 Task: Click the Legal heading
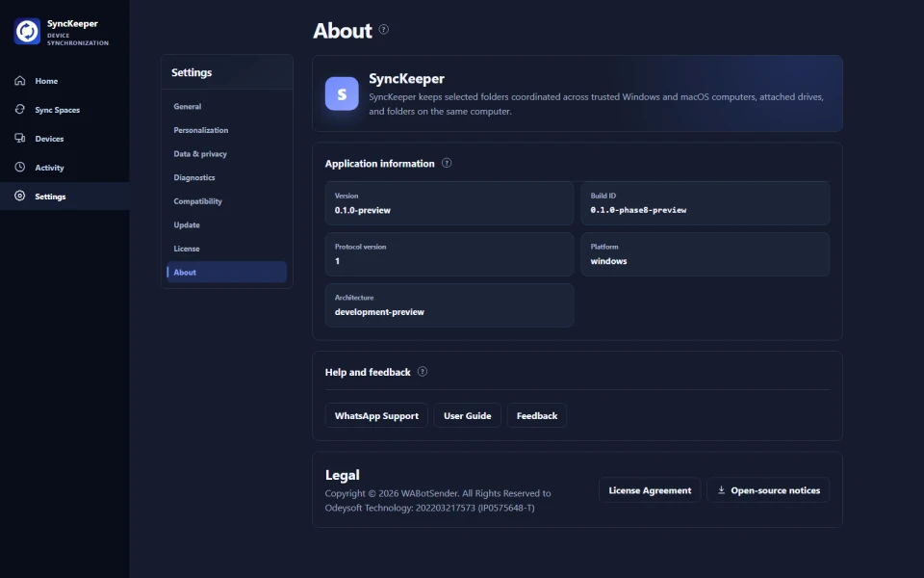[343, 475]
